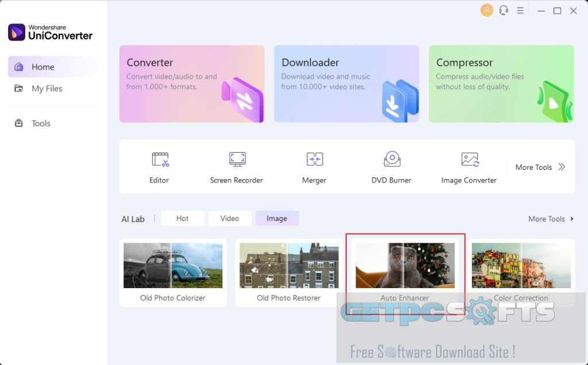Click the Editor label
Screen dimensions: 588x365
(159, 180)
